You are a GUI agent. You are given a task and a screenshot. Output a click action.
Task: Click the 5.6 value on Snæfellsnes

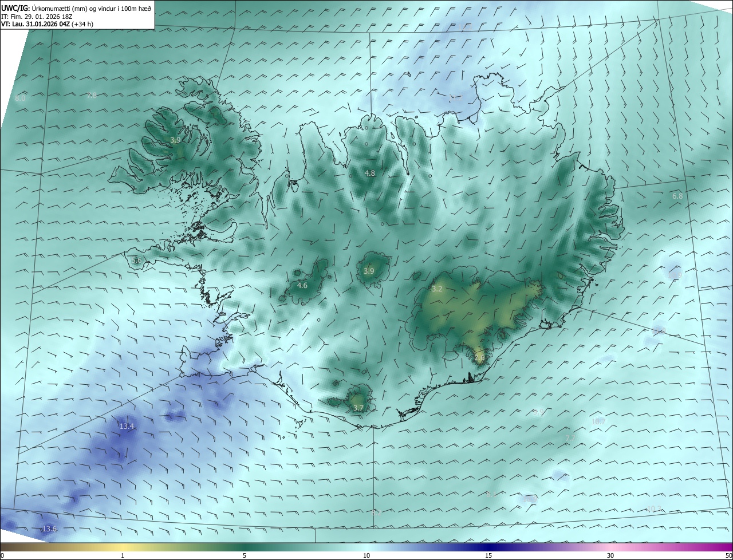point(136,261)
